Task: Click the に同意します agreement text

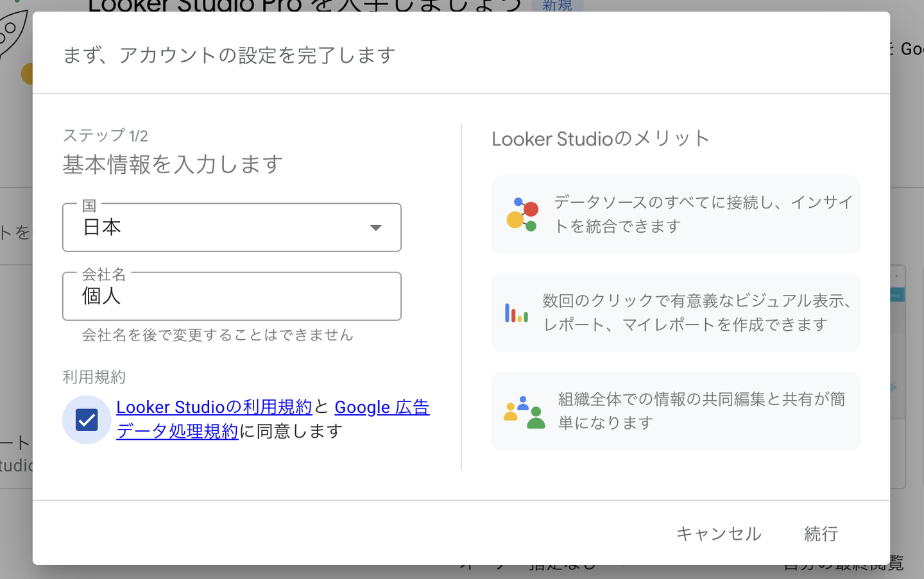Action: coord(291,431)
